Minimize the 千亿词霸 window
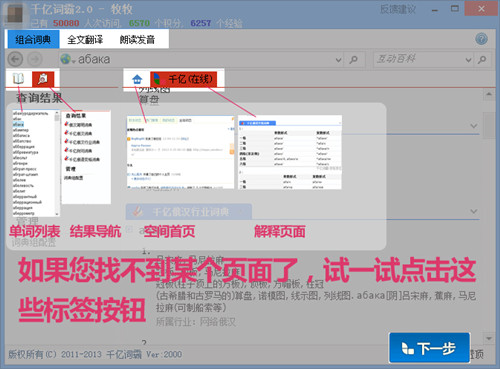The image size is (500, 369). [x=434, y=9]
